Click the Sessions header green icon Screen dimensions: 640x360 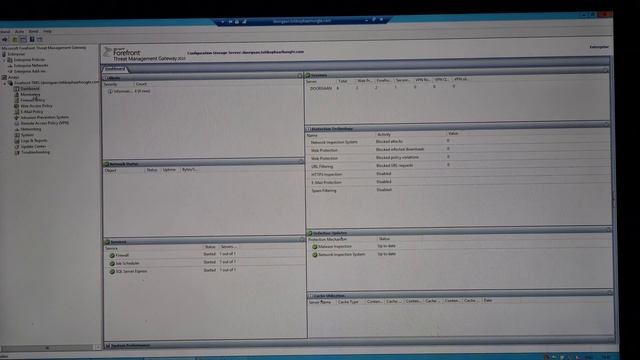pyautogui.click(x=308, y=76)
